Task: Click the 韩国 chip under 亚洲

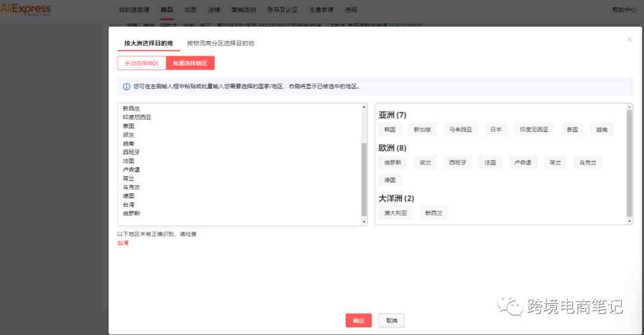Action: pos(390,129)
